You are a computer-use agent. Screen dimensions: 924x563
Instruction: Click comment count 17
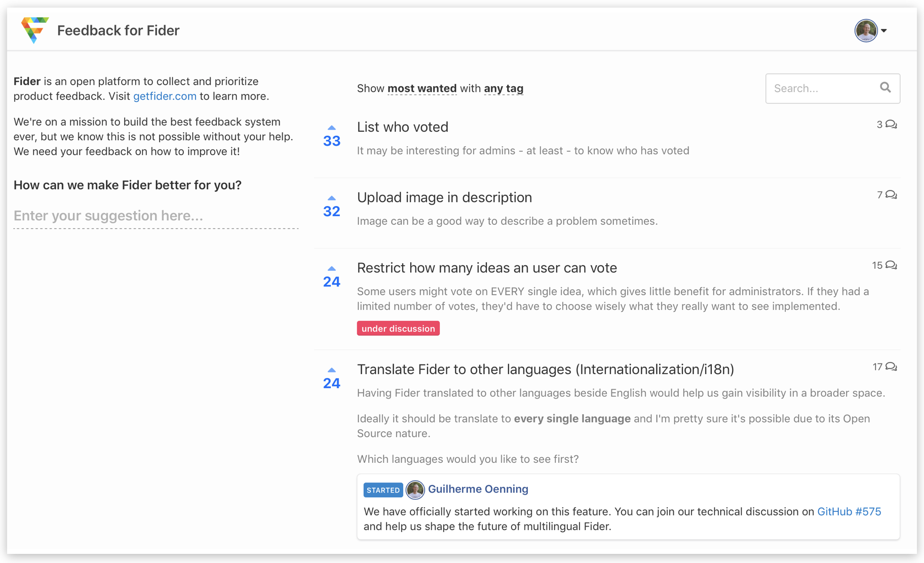point(877,367)
